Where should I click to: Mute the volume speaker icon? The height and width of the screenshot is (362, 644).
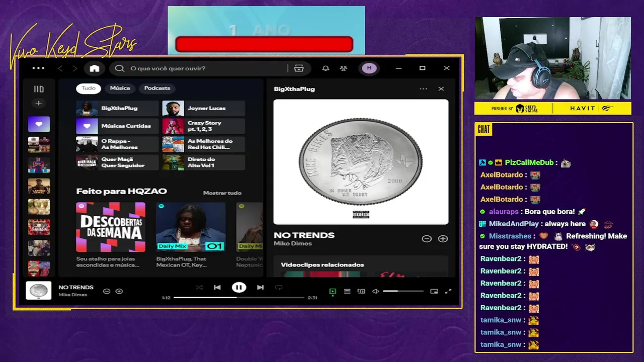[375, 291]
